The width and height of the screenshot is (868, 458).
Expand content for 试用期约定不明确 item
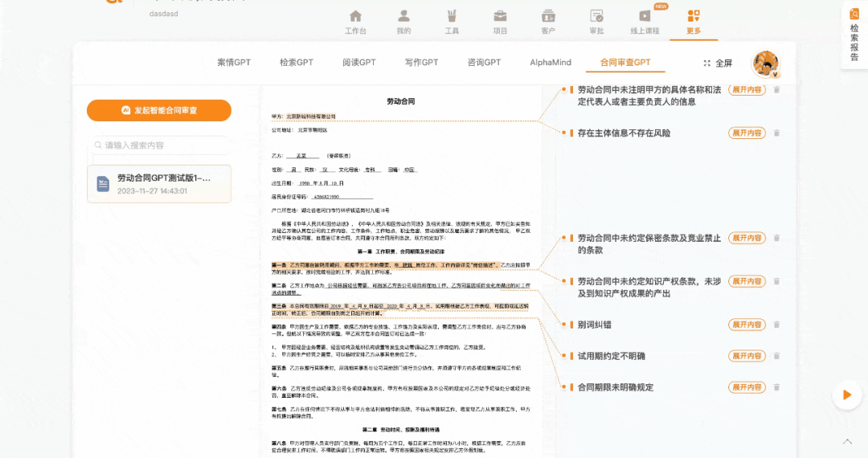(x=747, y=356)
